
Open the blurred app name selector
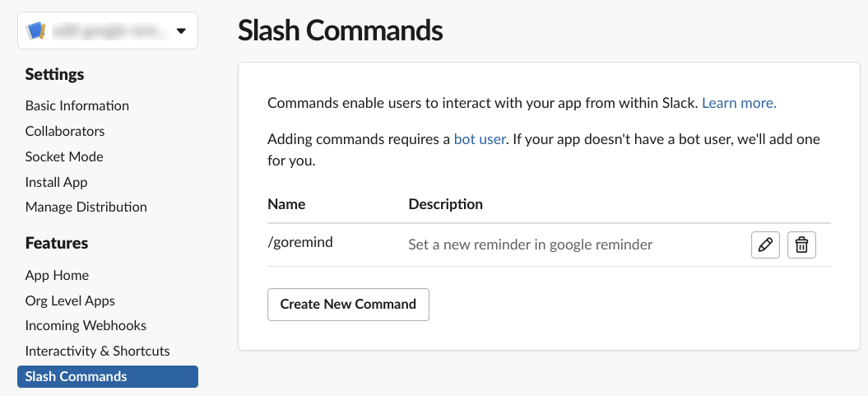[108, 30]
